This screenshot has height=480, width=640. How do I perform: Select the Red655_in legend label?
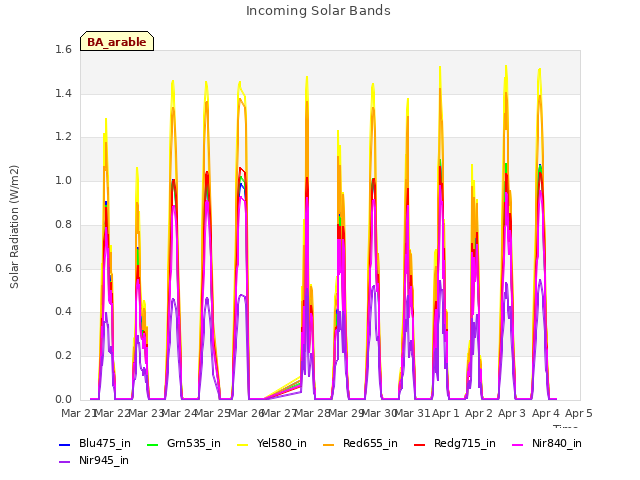point(370,444)
